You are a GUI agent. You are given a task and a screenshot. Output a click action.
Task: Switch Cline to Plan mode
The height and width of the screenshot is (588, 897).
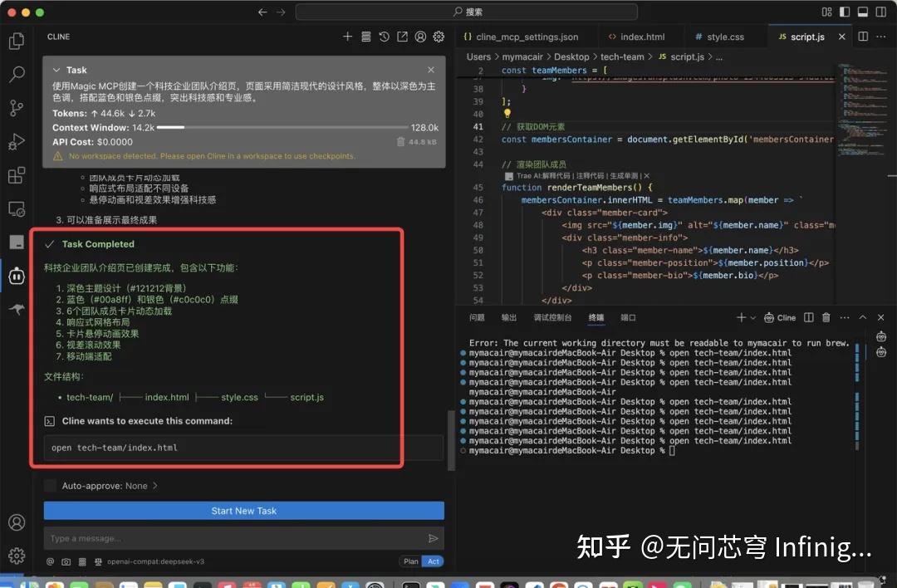click(x=410, y=561)
